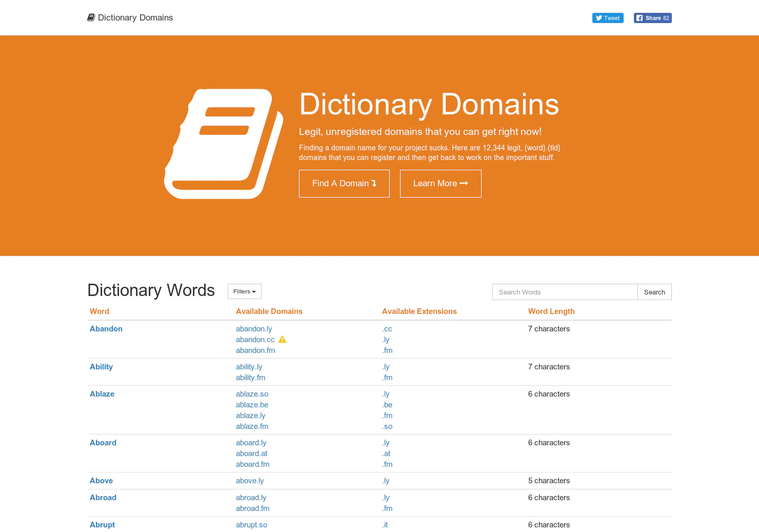Click the .at extension in the Aboard row
Viewport: 759px width, 532px height.
(x=386, y=454)
